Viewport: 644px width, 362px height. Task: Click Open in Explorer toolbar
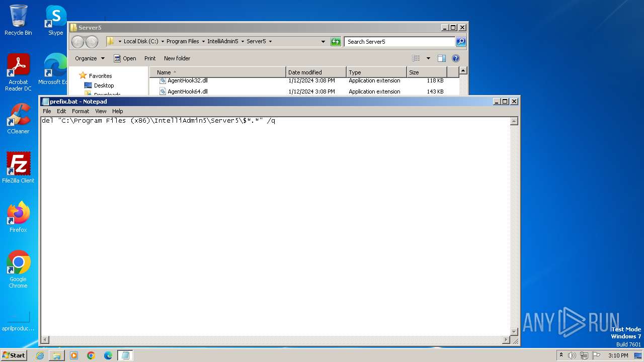(125, 58)
